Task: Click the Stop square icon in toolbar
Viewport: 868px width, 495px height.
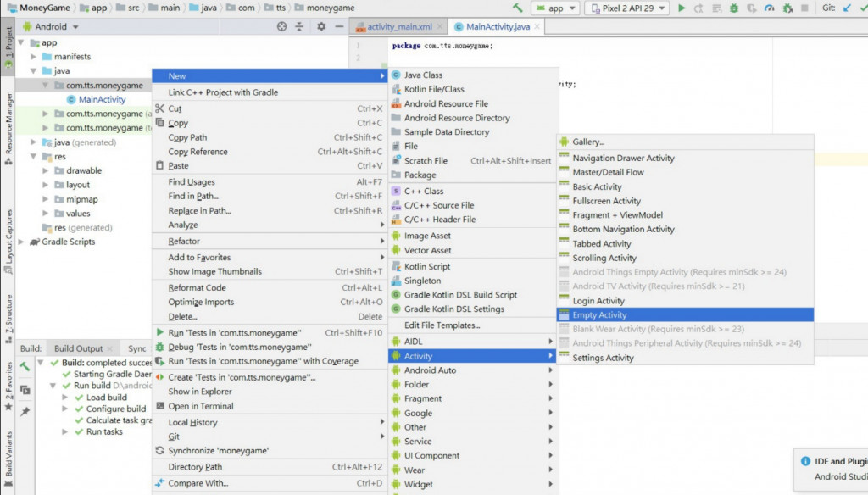Action: point(804,8)
